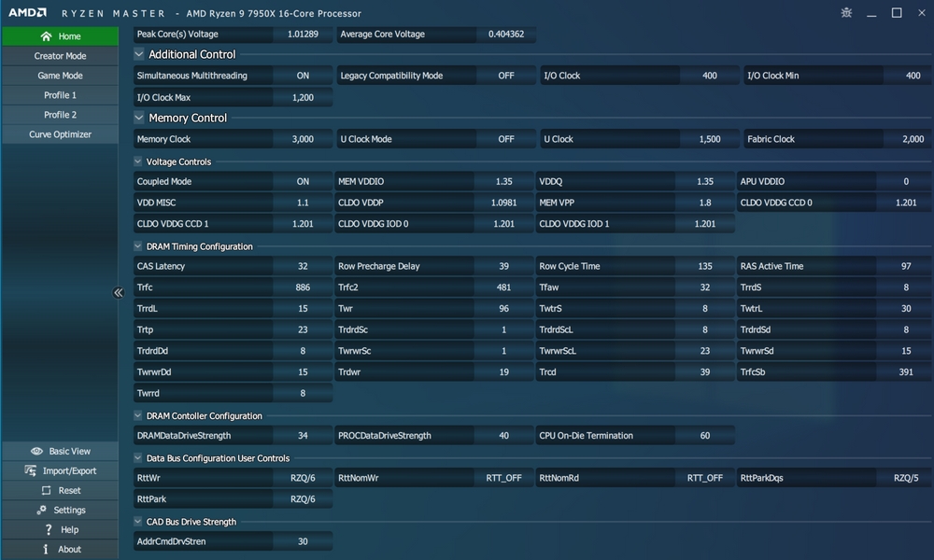Viewport: 934px width, 560px height.
Task: Open About label
Action: (x=69, y=550)
